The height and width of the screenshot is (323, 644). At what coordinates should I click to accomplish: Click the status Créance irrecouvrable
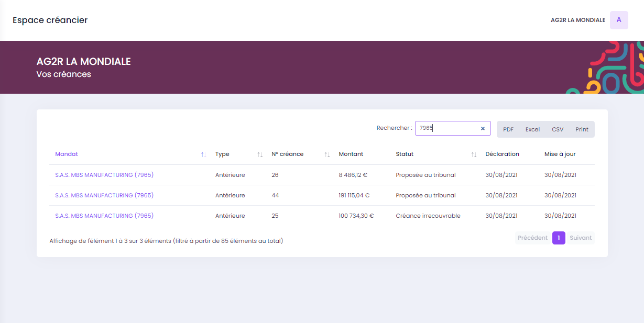(x=428, y=216)
